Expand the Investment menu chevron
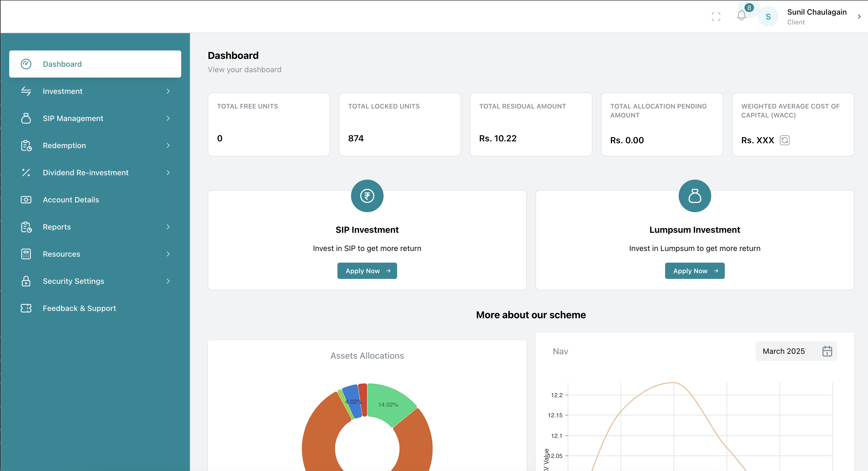This screenshot has height=471, width=868. [168, 91]
